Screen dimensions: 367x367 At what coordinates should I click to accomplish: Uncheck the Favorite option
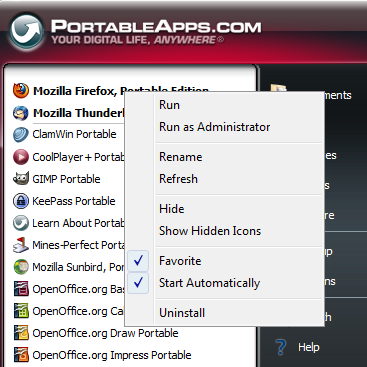tap(180, 261)
